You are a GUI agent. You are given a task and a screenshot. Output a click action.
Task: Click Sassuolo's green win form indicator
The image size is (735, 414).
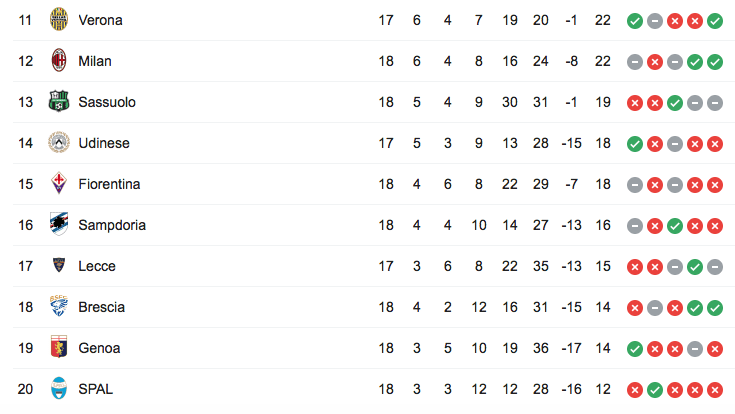pos(674,102)
